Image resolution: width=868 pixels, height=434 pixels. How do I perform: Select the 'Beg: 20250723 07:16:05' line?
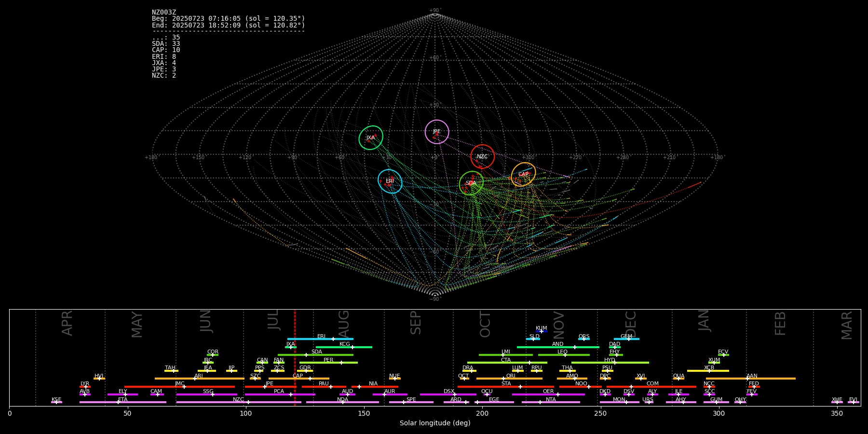(229, 19)
